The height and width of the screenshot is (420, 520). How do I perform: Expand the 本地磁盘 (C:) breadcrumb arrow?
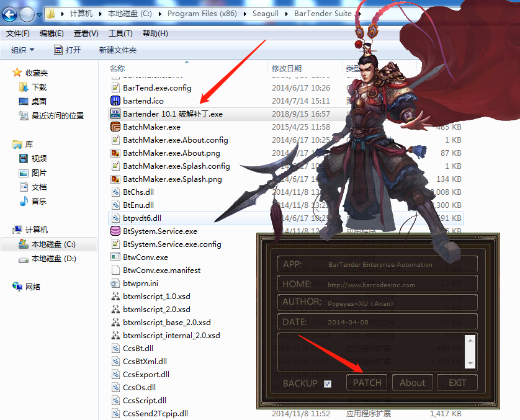pos(160,14)
